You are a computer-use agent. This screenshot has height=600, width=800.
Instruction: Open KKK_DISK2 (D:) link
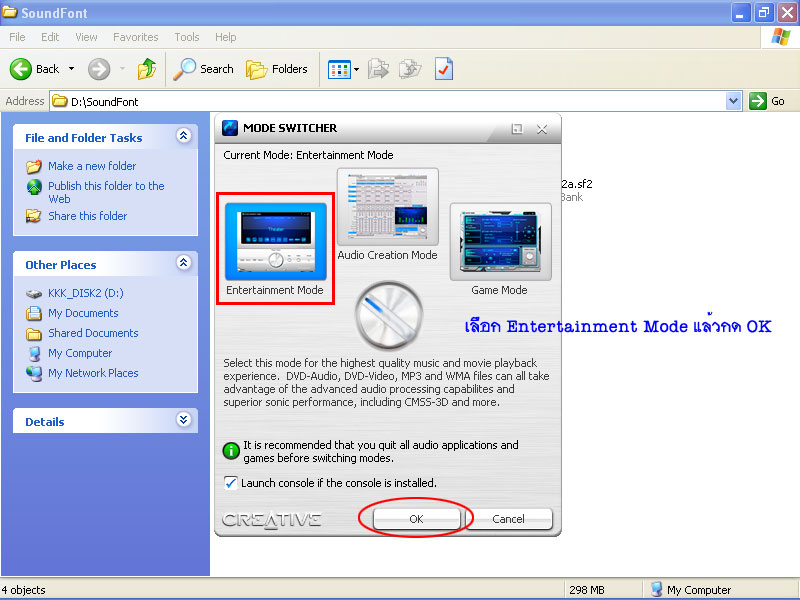pos(86,293)
